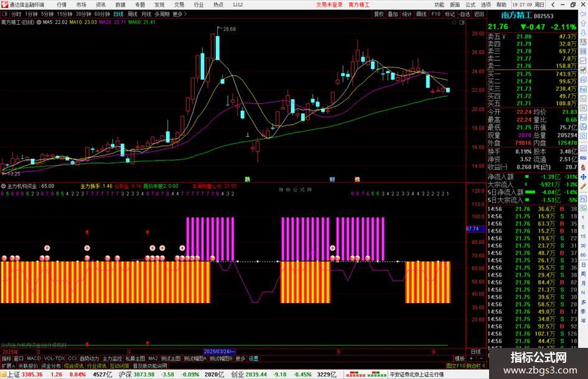Select the VOL-TDX indicator tab
588x379 pixels.
click(54, 358)
